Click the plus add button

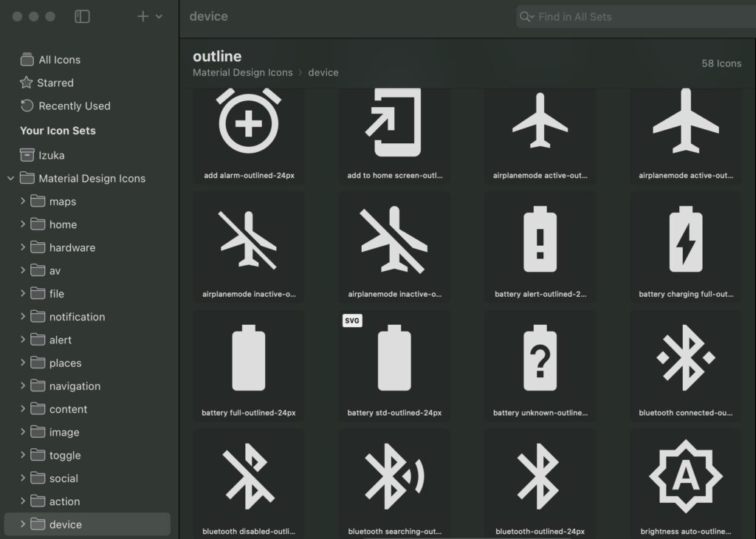click(142, 16)
